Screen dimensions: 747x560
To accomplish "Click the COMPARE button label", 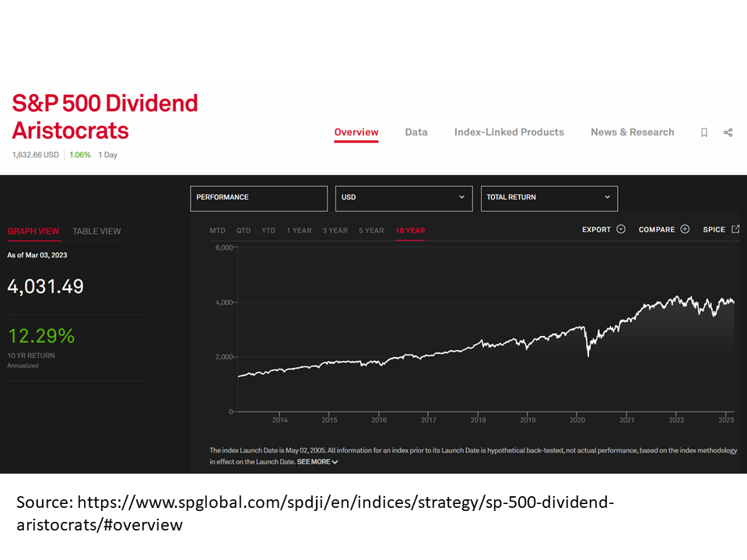I will pyautogui.click(x=657, y=229).
